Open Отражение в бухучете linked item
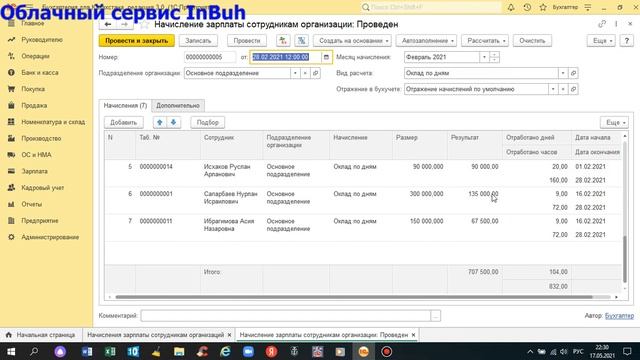The image size is (640, 360). 573,89
